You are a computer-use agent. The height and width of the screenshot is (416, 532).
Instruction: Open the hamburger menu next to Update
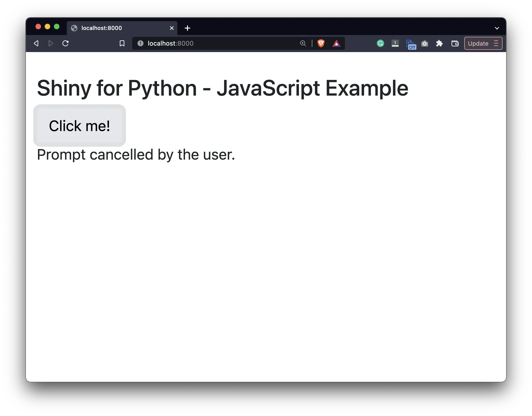click(496, 43)
